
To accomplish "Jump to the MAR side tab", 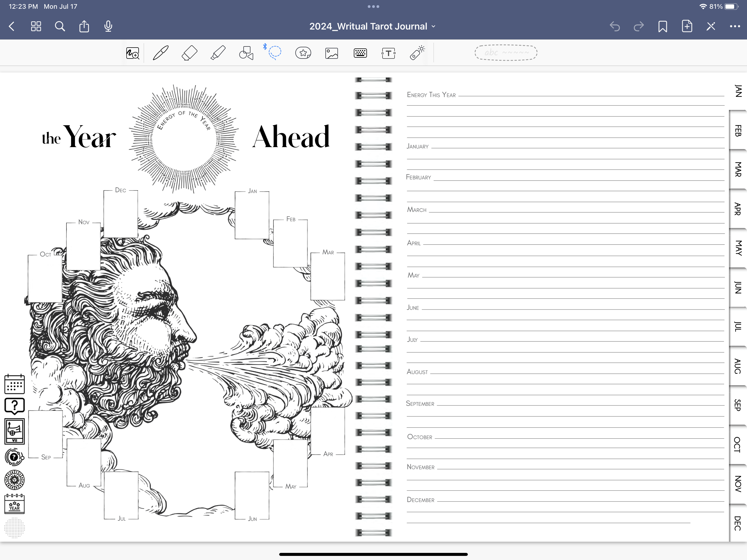I will [x=738, y=169].
